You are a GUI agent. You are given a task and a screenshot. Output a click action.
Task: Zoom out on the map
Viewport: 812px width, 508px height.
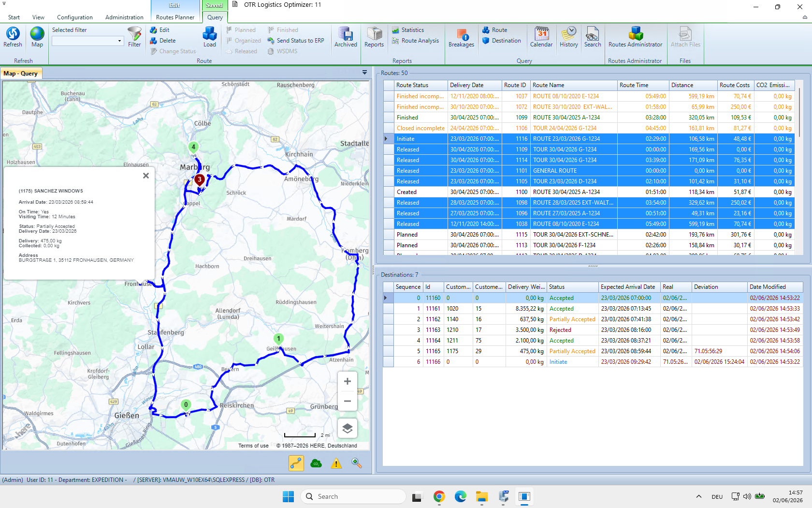click(x=347, y=401)
